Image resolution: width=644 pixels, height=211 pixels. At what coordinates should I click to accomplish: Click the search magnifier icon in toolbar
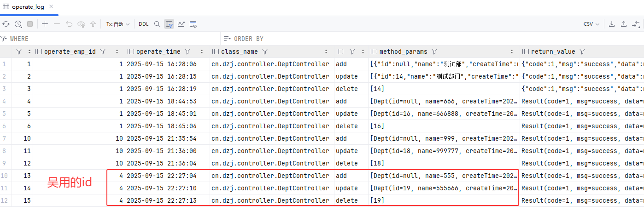pos(157,24)
